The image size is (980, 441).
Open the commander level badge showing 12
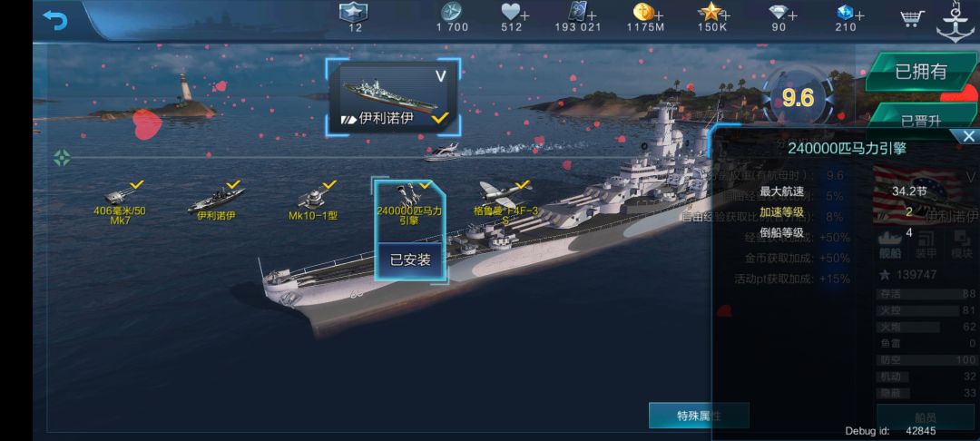(354, 17)
